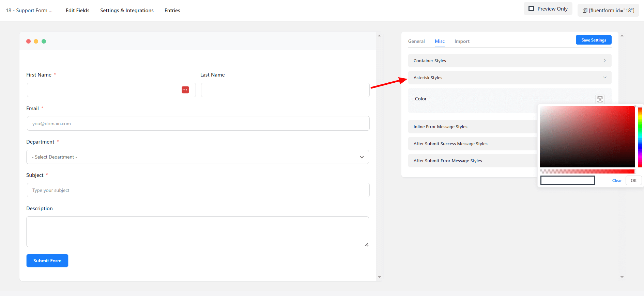The image size is (644, 296).
Task: Click the Email input field
Action: [198, 124]
